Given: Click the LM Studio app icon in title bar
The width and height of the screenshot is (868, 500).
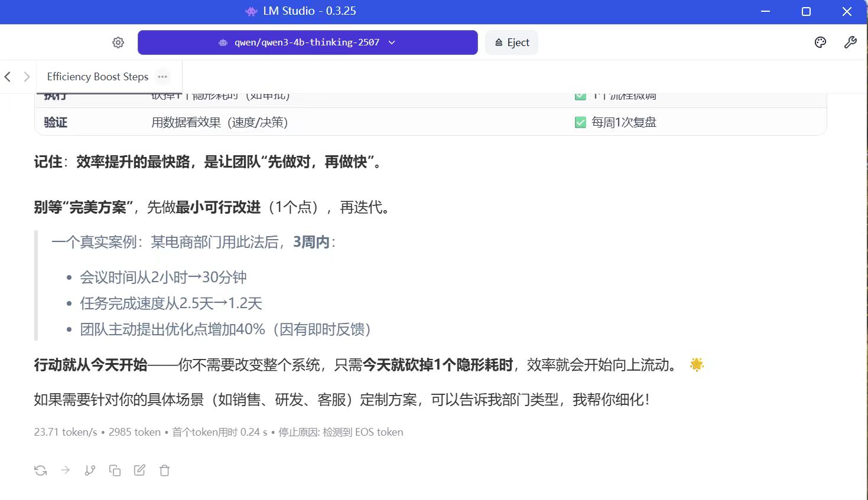Looking at the screenshot, I should pos(251,11).
